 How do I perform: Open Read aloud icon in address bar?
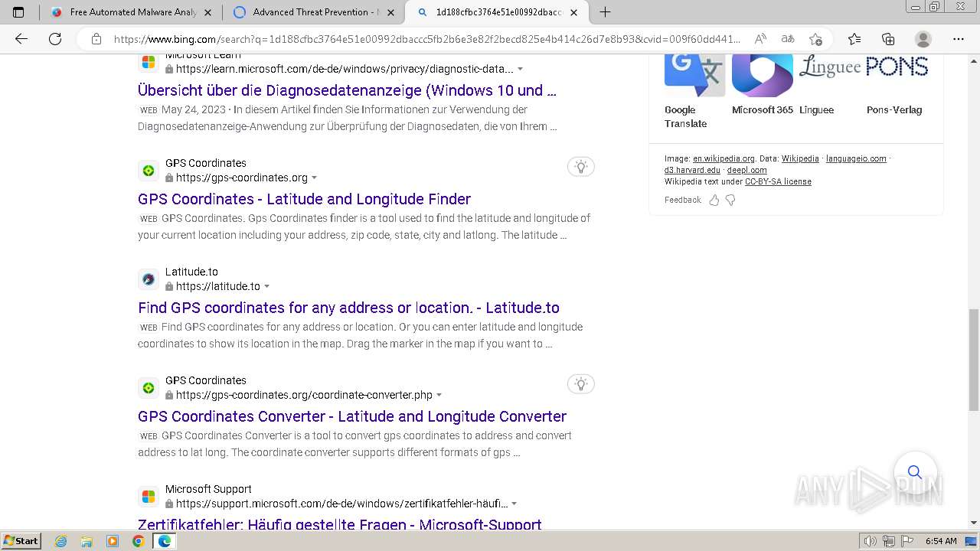click(x=760, y=39)
